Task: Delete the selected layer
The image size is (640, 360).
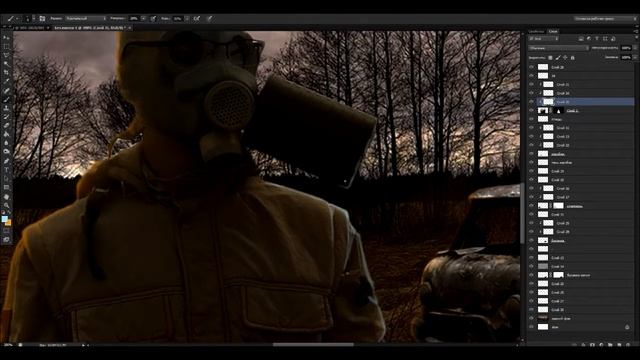Action: [628, 345]
